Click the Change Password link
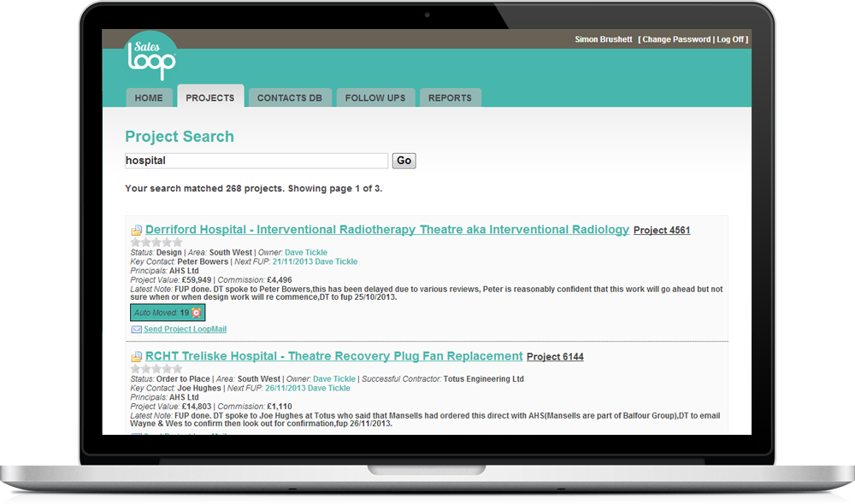Image resolution: width=855 pixels, height=504 pixels. click(x=676, y=39)
